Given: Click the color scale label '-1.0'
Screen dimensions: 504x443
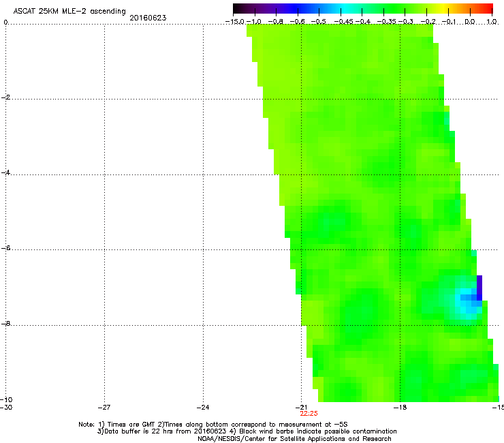Looking at the screenshot, I should pyautogui.click(x=254, y=22).
